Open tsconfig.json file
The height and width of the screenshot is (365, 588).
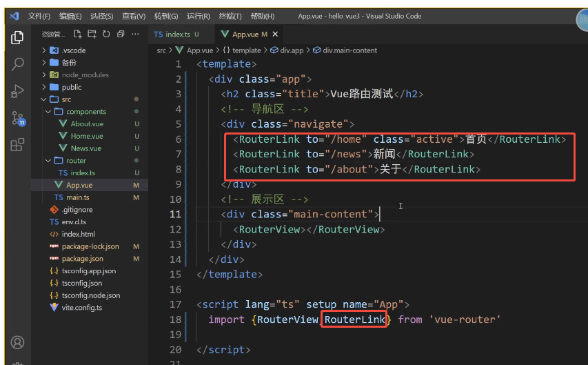(x=82, y=283)
